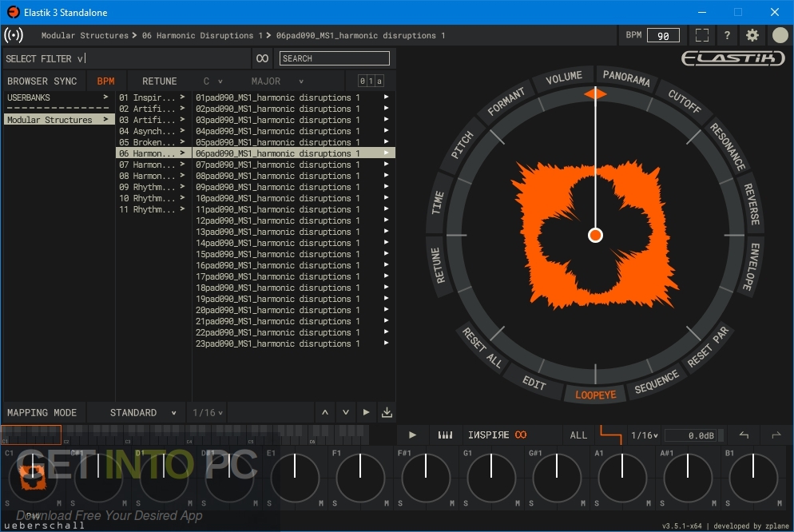Click the 0 1 a sort order icon
Screen dimensions: 794x532
371,81
